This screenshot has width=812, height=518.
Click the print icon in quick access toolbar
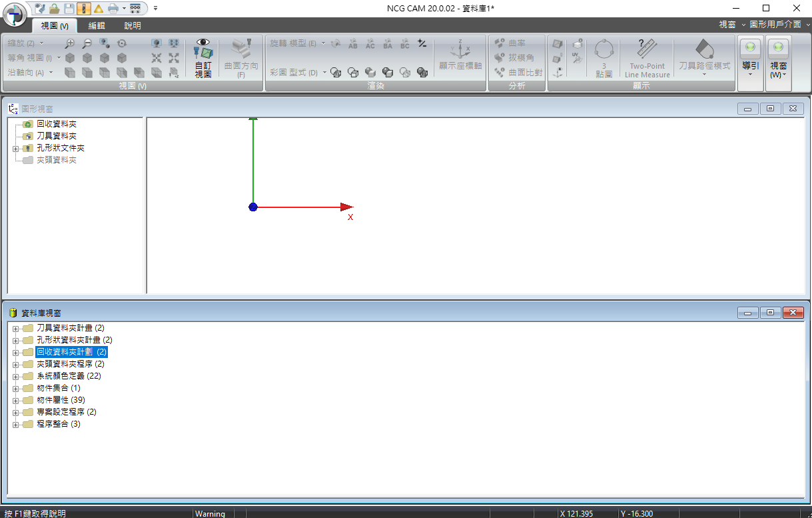(113, 9)
